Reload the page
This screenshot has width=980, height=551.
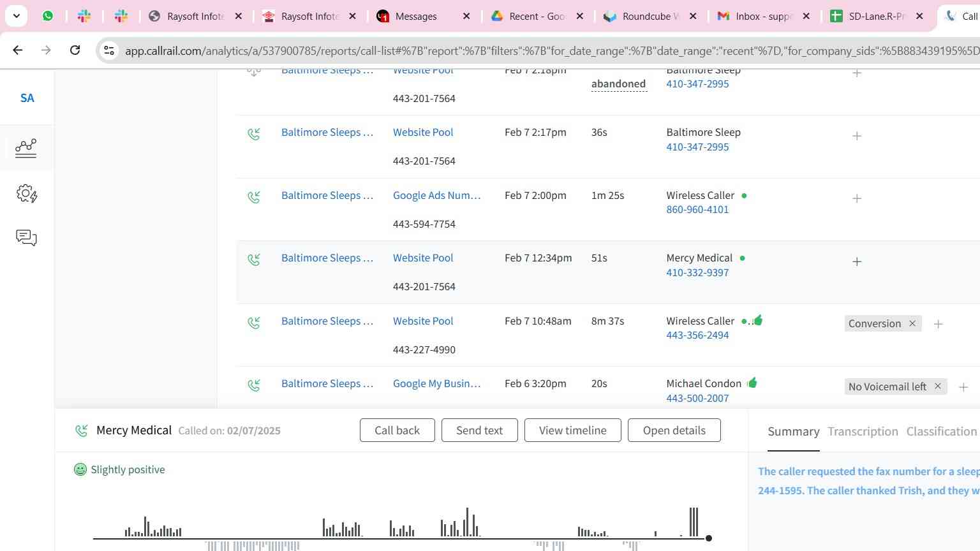click(75, 50)
